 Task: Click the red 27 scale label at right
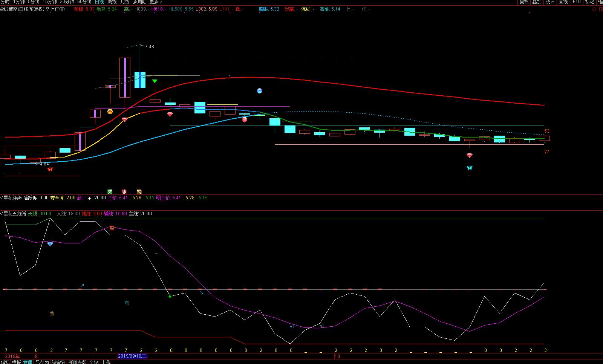coord(547,152)
